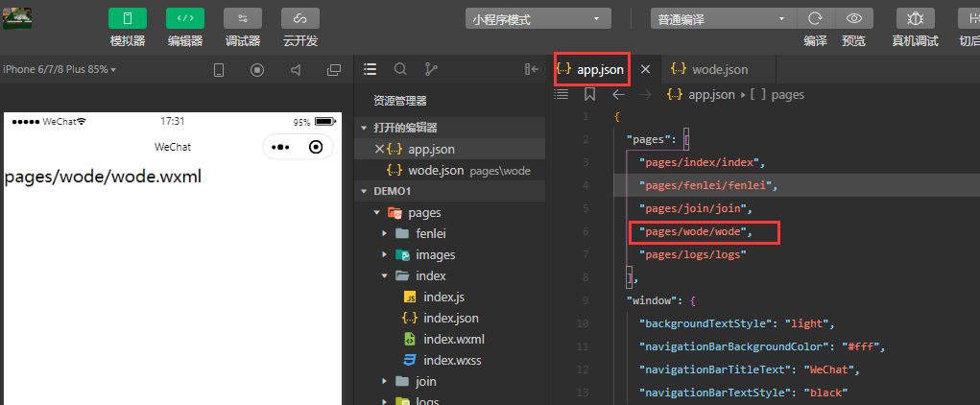The width and height of the screenshot is (980, 405).
Task: Click the JSON file icon of app.json tab
Action: tap(563, 69)
